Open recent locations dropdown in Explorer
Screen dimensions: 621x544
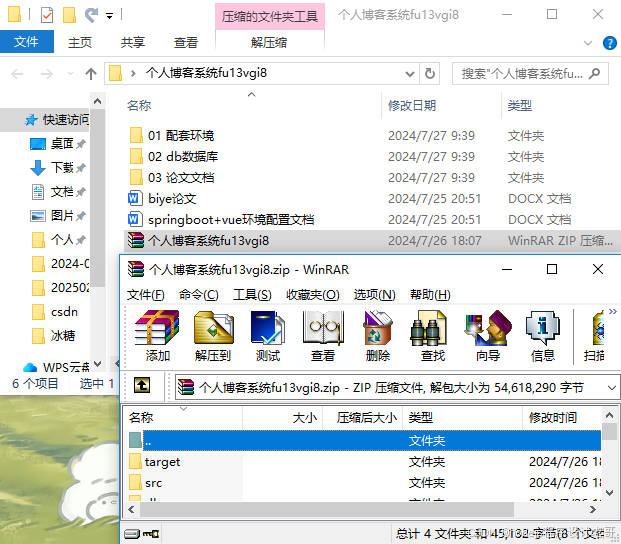70,74
